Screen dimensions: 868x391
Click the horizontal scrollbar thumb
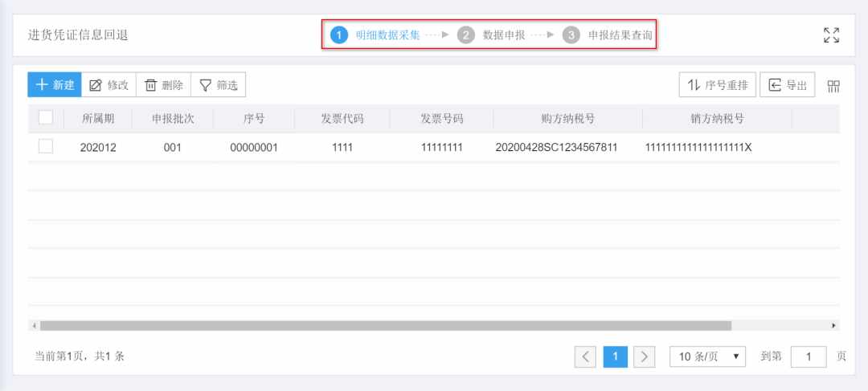(385, 326)
